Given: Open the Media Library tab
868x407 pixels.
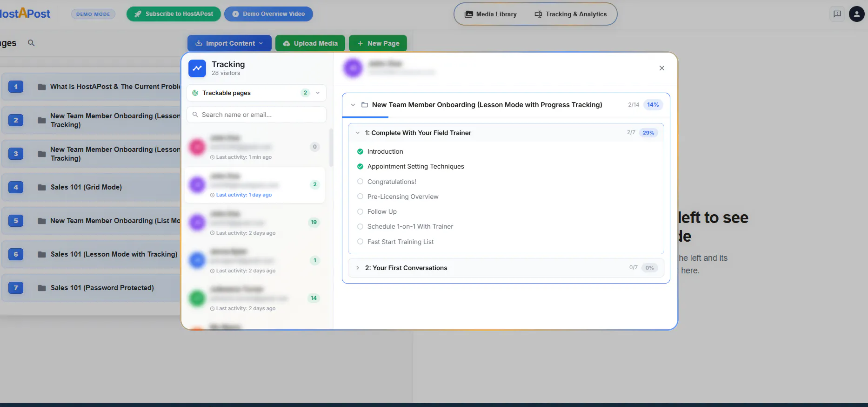Looking at the screenshot, I should 491,14.
